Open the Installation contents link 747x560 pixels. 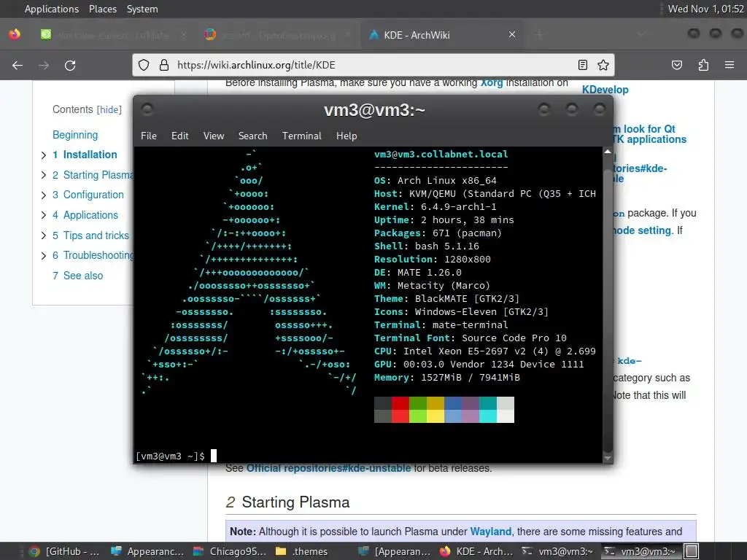[85, 155]
